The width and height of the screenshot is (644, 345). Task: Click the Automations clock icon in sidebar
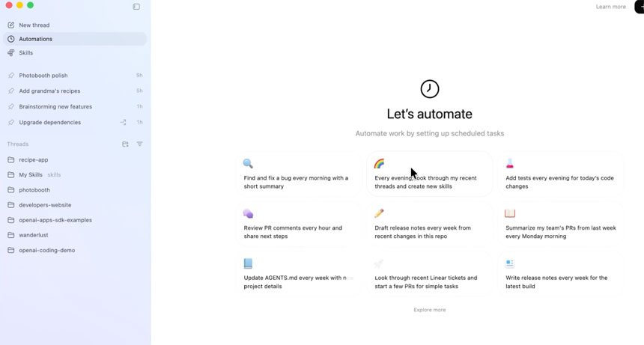pyautogui.click(x=11, y=39)
